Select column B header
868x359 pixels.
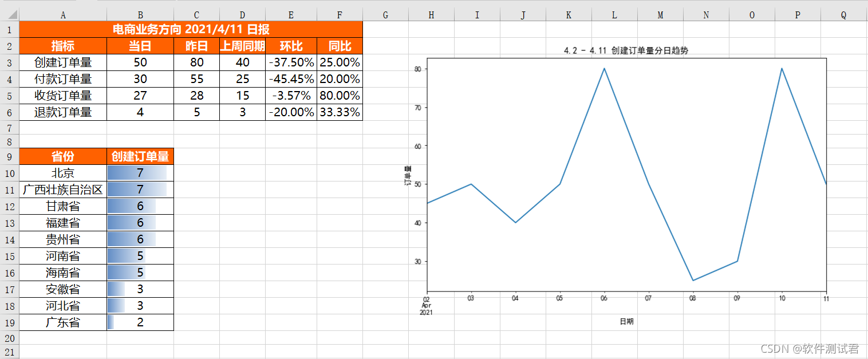140,15
